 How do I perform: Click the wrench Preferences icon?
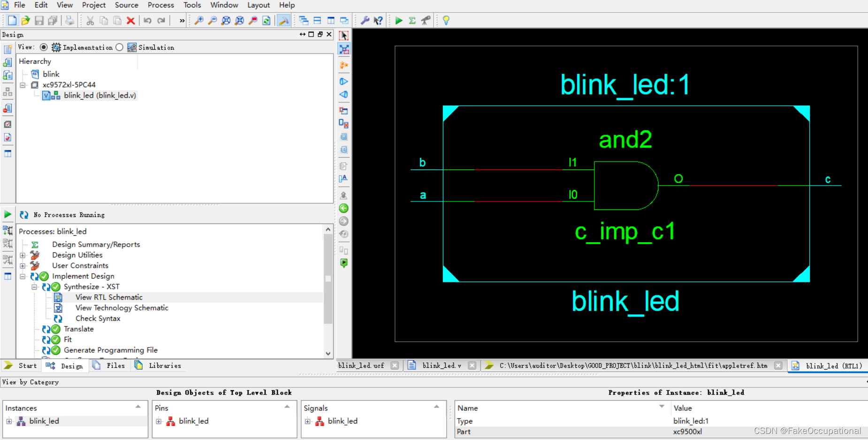(365, 20)
